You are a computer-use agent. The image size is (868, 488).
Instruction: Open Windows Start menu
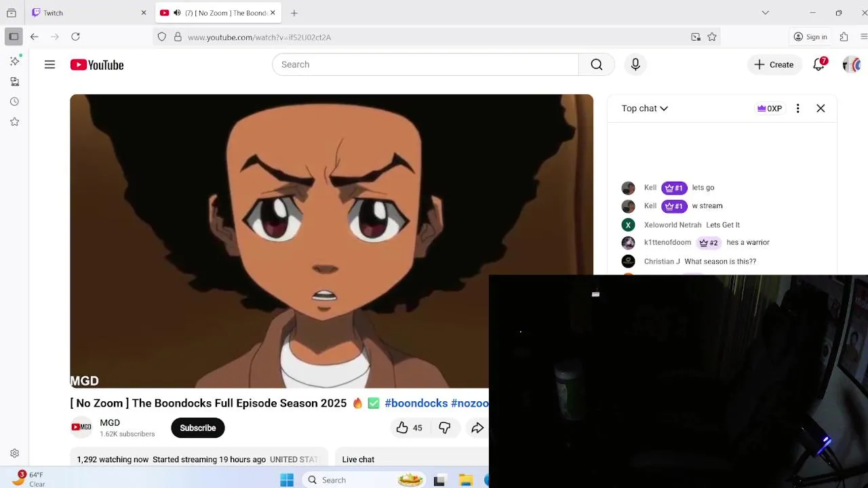pos(287,480)
